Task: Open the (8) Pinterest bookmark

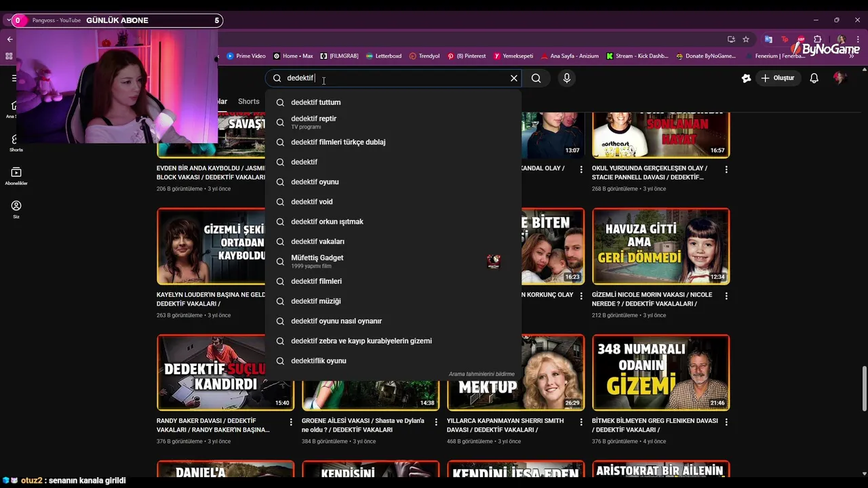Action: tap(467, 56)
